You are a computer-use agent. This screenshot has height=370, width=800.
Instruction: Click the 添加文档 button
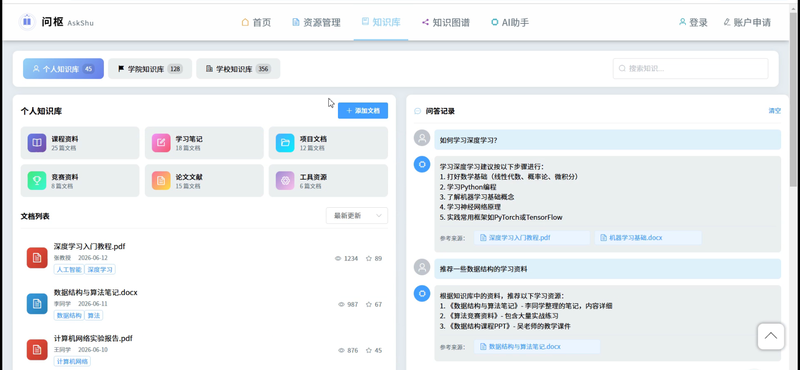(363, 111)
